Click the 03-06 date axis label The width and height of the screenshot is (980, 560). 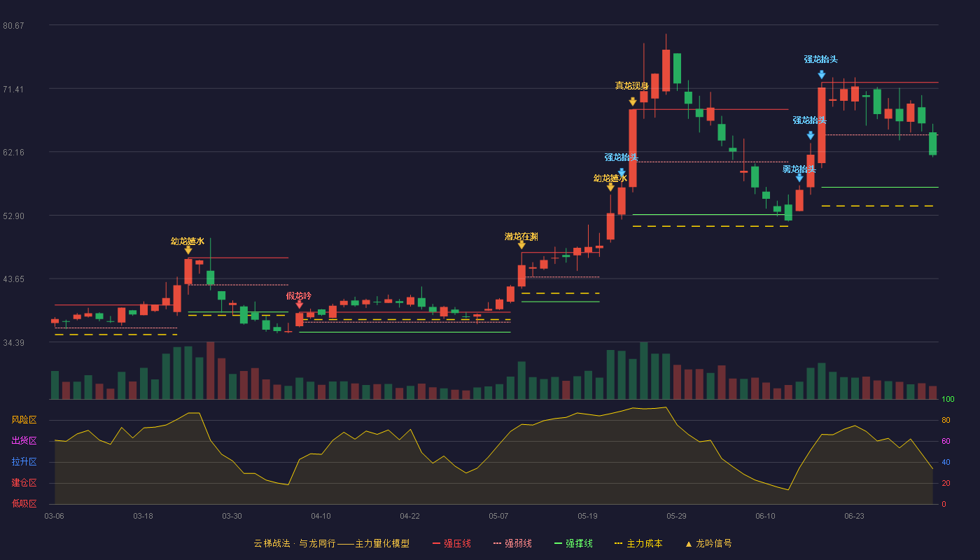[x=54, y=516]
